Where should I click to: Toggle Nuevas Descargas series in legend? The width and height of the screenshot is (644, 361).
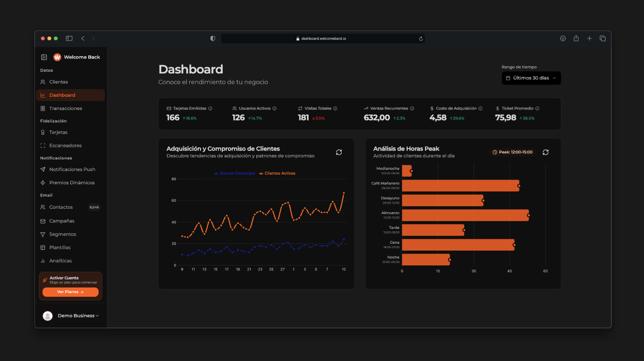pos(235,173)
